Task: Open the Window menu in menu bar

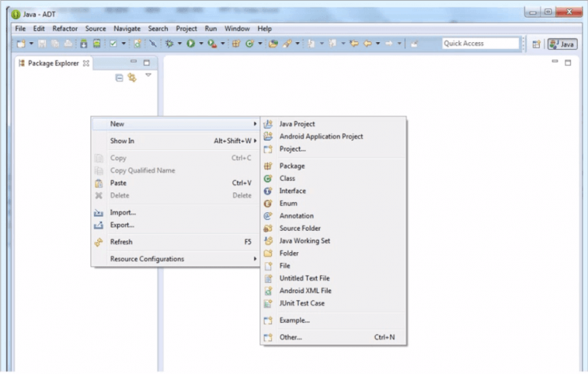Action: [x=237, y=28]
